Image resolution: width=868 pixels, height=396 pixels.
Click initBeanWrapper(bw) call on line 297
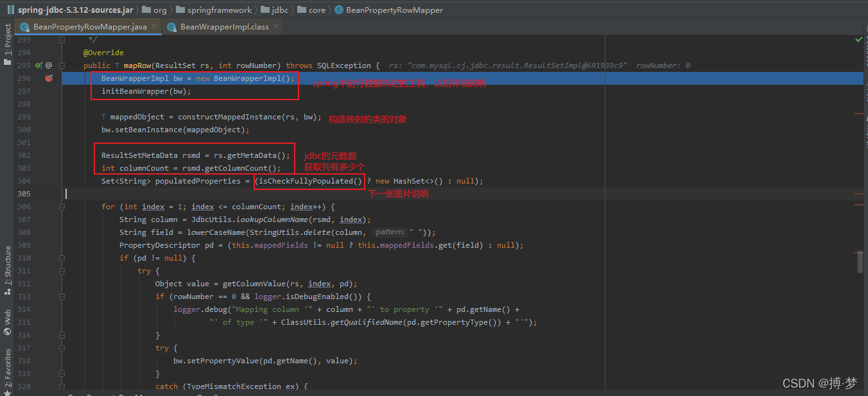(x=146, y=91)
